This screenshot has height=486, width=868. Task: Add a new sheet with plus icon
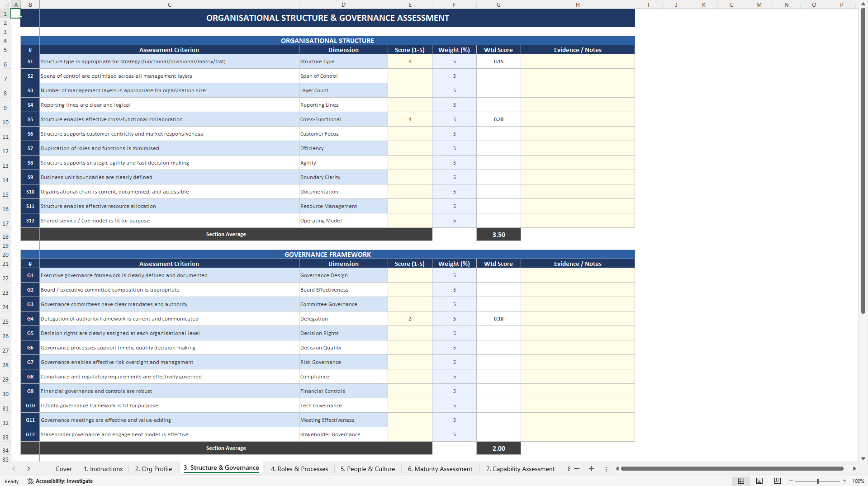(x=591, y=469)
